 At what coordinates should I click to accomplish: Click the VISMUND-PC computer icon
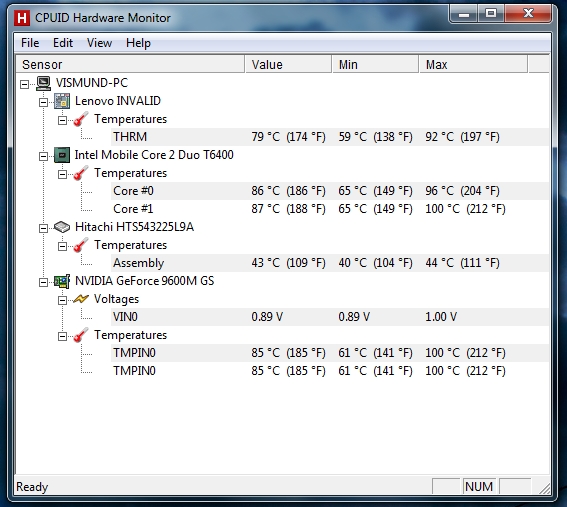coord(43,83)
